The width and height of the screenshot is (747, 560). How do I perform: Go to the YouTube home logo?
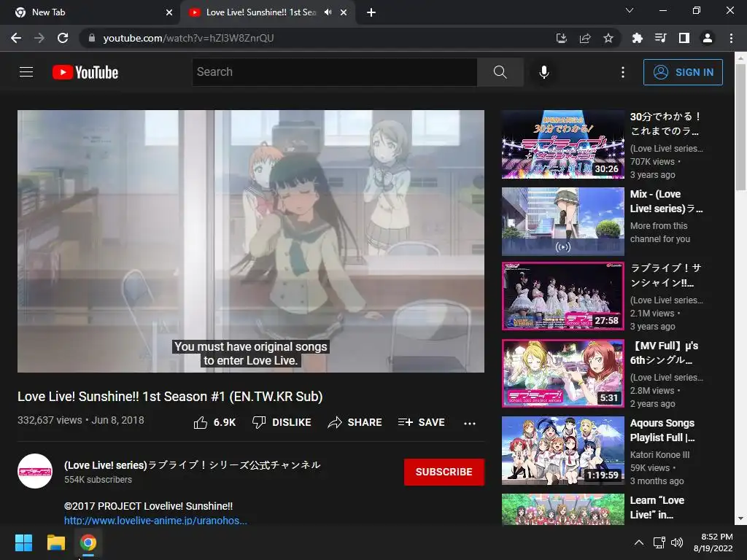(x=85, y=72)
